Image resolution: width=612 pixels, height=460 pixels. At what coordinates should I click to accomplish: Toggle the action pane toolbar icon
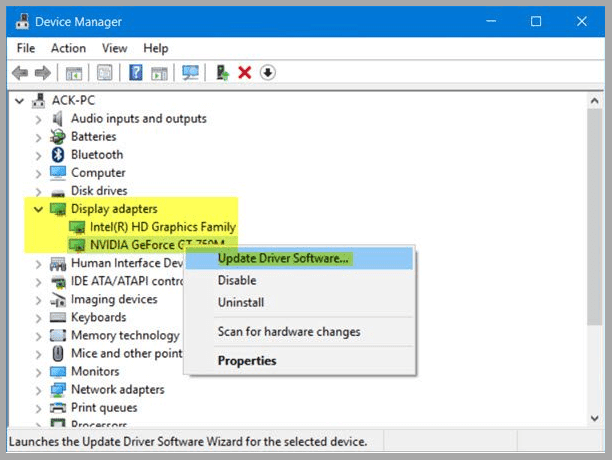pyautogui.click(x=159, y=73)
